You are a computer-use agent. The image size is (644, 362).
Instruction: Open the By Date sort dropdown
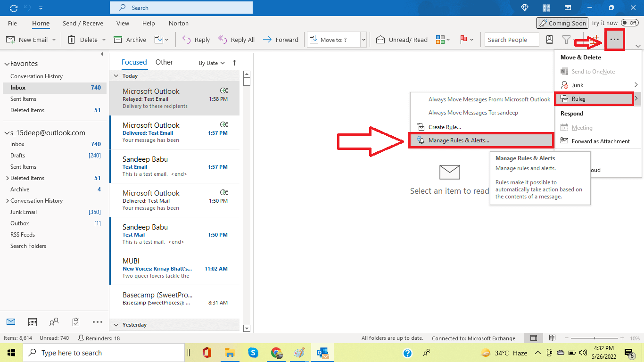point(210,62)
